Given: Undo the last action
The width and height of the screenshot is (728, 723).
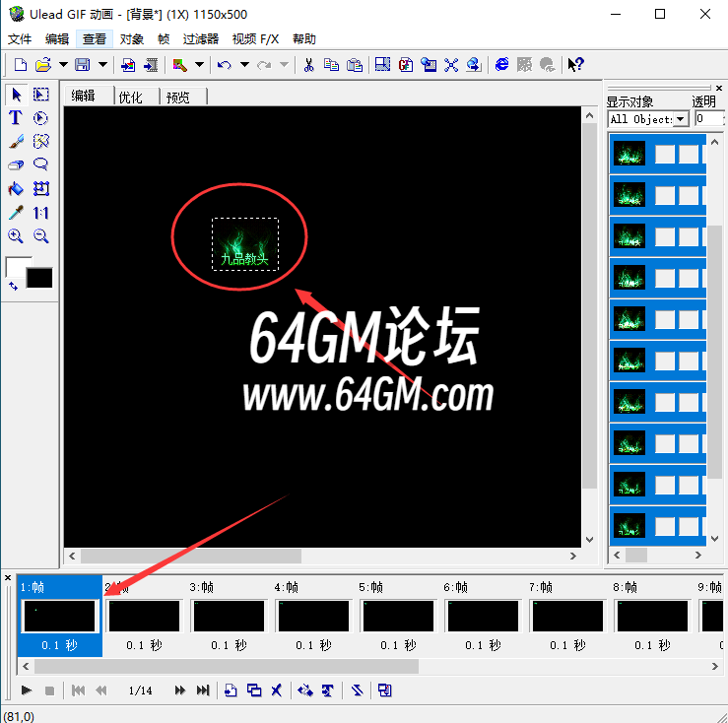Looking at the screenshot, I should [x=225, y=65].
